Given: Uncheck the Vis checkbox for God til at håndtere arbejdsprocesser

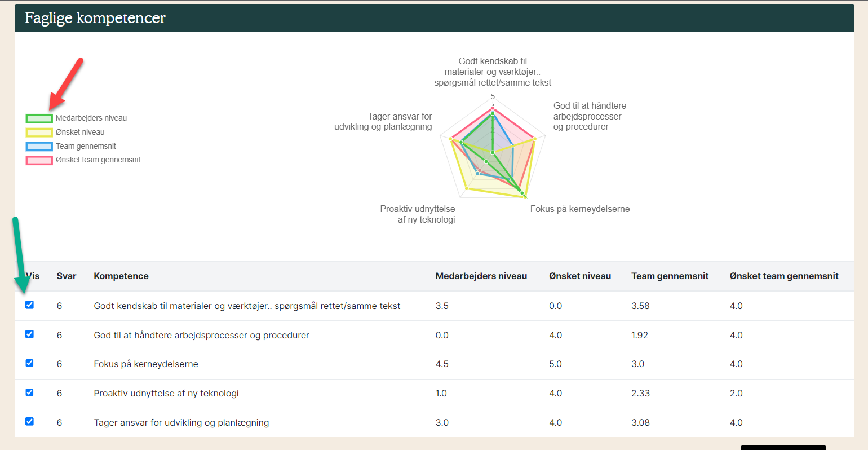Looking at the screenshot, I should 29,334.
